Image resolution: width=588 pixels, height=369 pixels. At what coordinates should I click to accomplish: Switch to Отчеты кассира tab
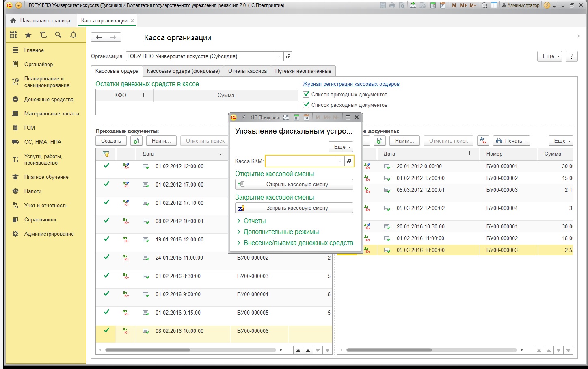coord(247,71)
